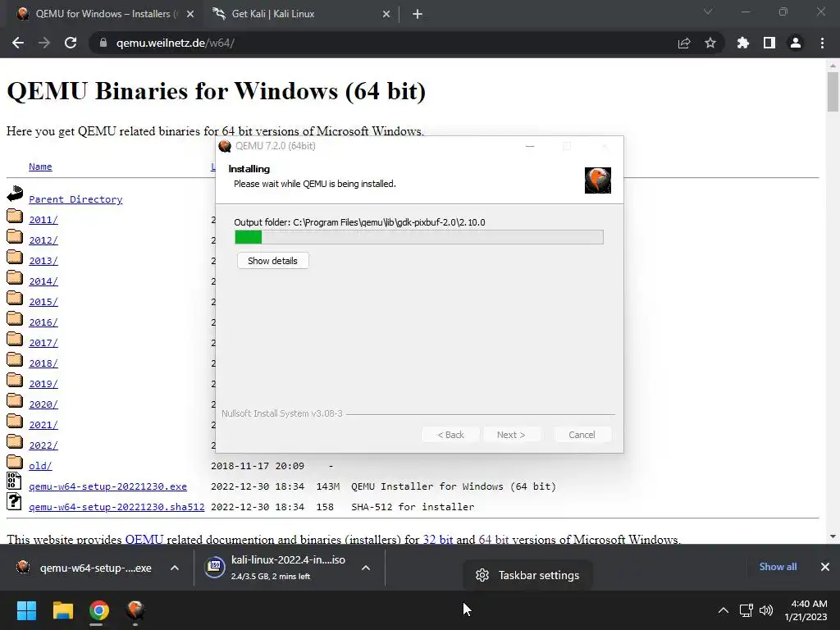Image resolution: width=840 pixels, height=630 pixels.
Task: Open the 2014/ directory link
Action: pyautogui.click(x=43, y=281)
